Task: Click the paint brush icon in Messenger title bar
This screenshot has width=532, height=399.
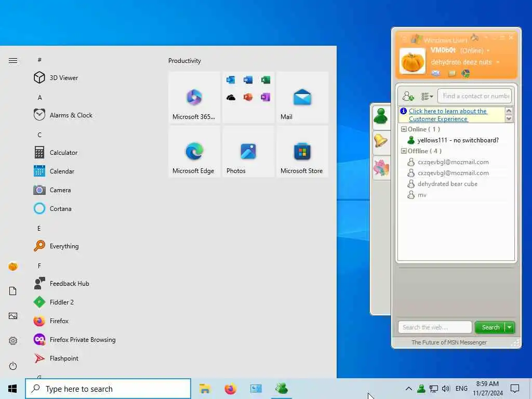Action: (475, 37)
